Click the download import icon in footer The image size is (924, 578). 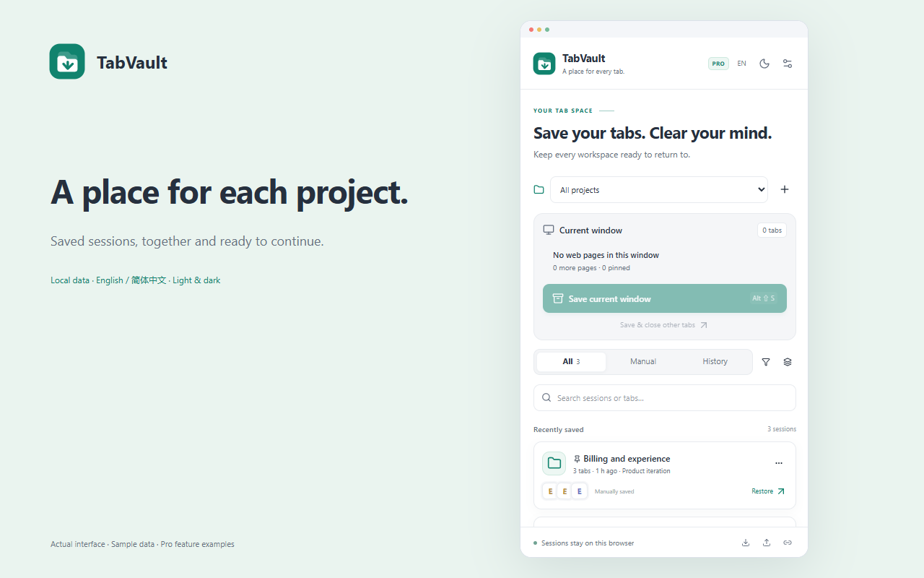click(x=746, y=543)
